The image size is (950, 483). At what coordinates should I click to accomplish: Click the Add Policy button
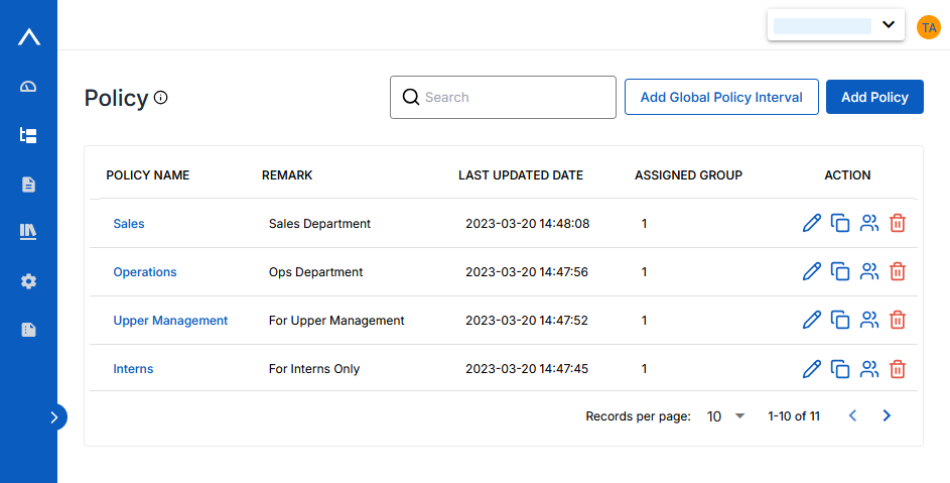click(x=874, y=97)
